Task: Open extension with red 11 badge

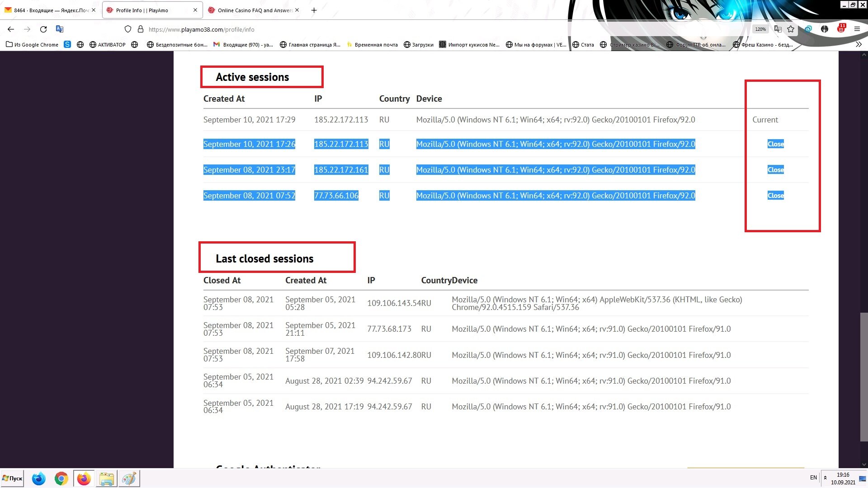Action: click(x=841, y=29)
